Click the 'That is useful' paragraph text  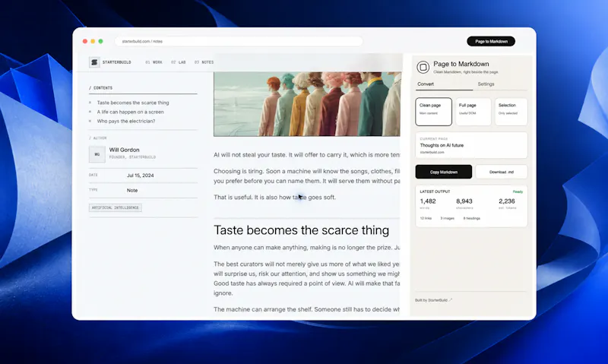pos(274,198)
